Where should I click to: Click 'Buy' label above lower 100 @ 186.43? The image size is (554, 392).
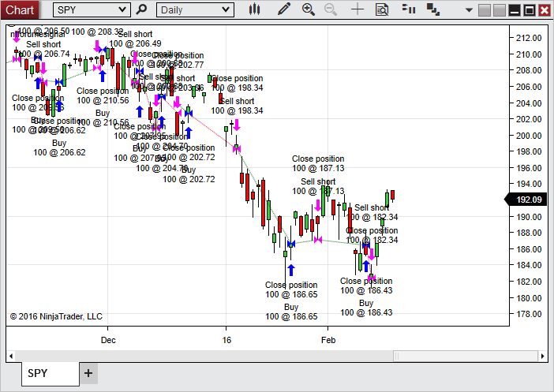click(x=366, y=303)
